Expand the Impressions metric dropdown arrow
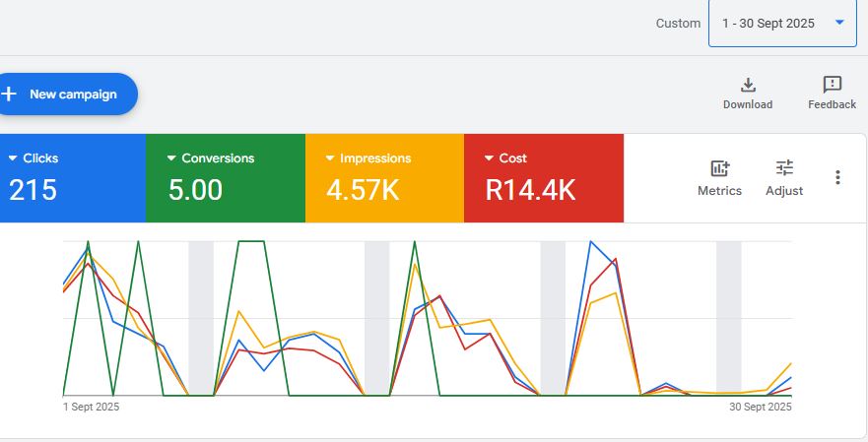This screenshot has width=868, height=442. click(330, 158)
